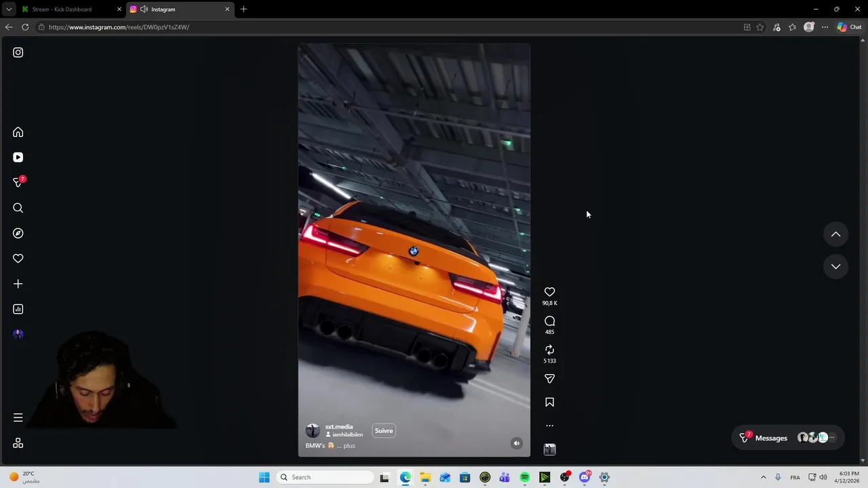Screen dimensions: 868x488
Task: Open the sxt.media profile link
Action: pos(339,427)
